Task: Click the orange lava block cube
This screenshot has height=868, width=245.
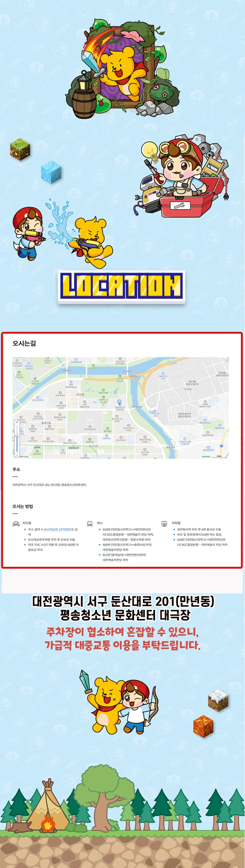Action: point(203,726)
